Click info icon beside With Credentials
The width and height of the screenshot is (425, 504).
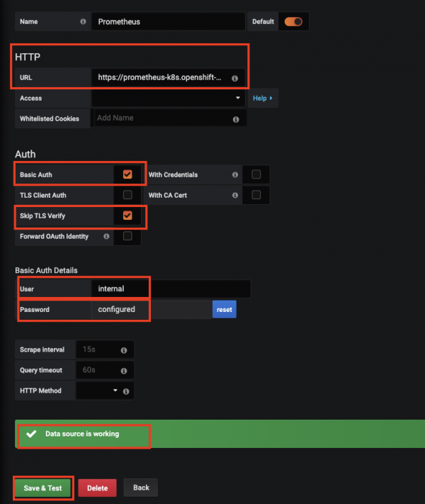point(234,175)
